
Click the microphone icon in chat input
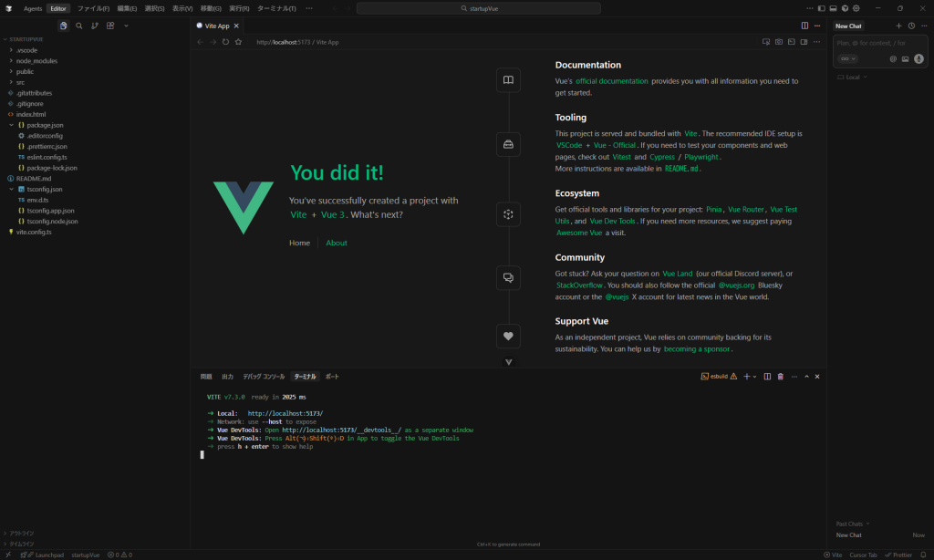(918, 58)
